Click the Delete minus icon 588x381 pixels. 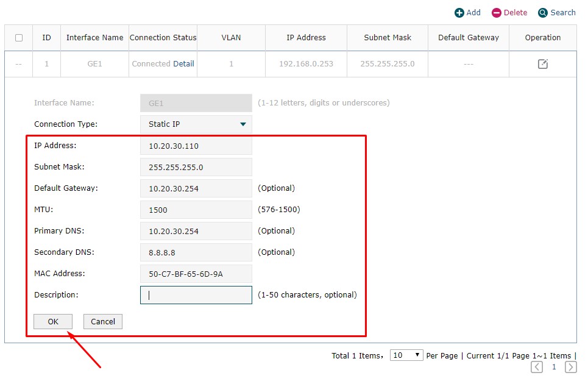pyautogui.click(x=497, y=13)
